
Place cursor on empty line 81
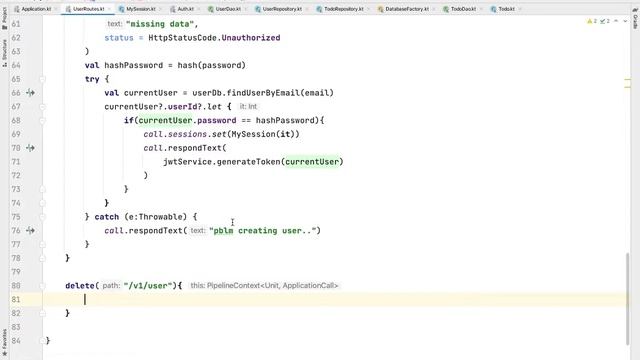point(335,300)
